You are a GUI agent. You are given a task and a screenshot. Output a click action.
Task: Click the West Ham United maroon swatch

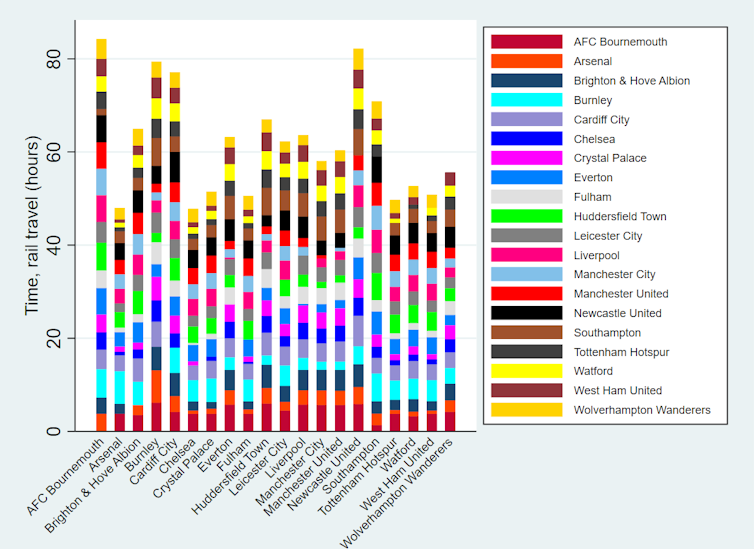pos(527,390)
